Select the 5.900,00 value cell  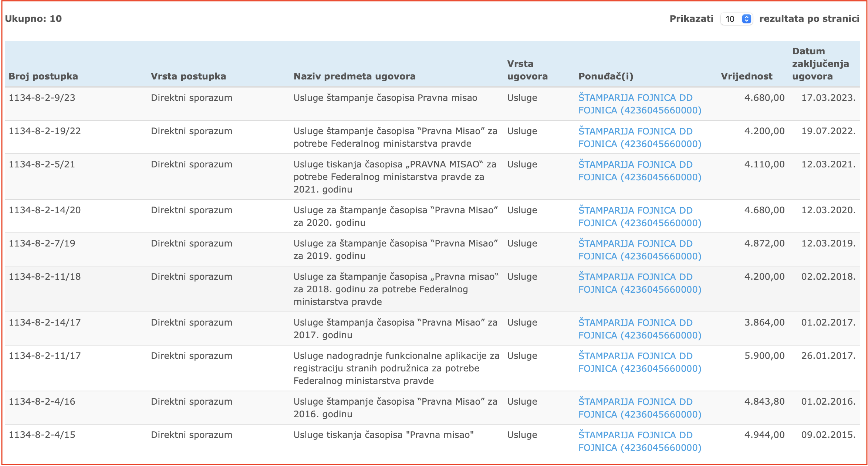point(764,356)
